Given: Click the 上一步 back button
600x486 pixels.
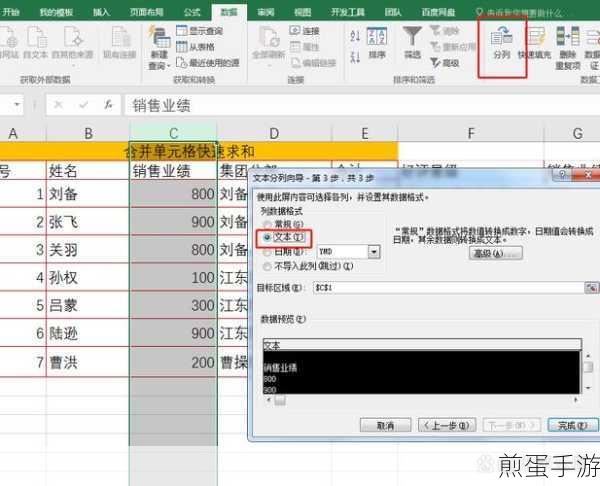Looking at the screenshot, I should tap(447, 425).
